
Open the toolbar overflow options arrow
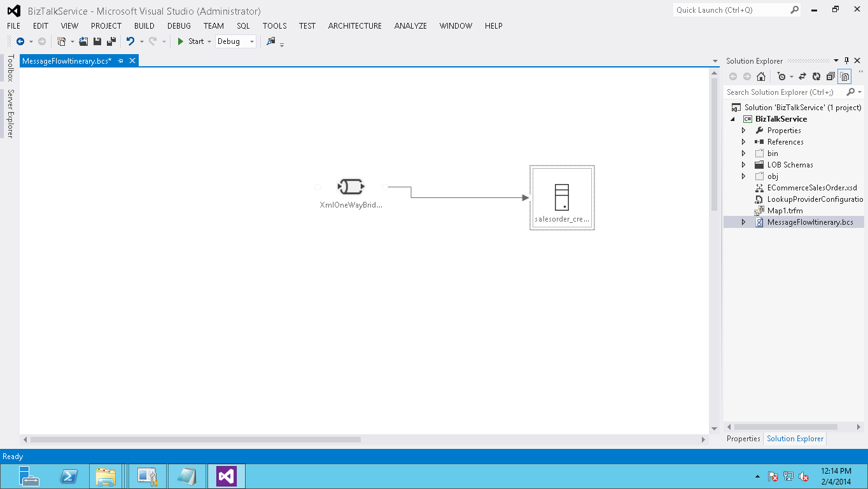coord(282,44)
